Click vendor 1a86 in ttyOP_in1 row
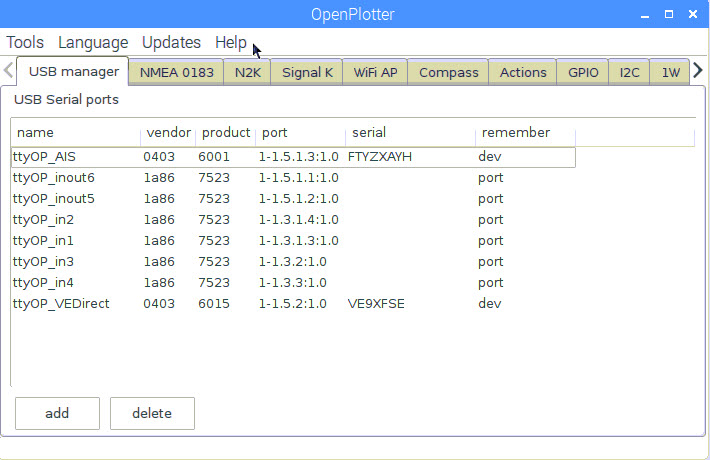710x460 pixels. point(159,241)
